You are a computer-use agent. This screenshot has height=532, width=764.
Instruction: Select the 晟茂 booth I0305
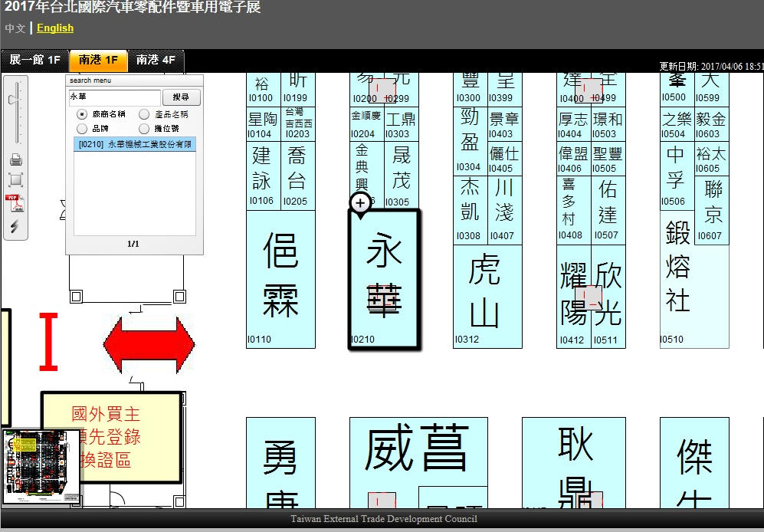[x=401, y=176]
